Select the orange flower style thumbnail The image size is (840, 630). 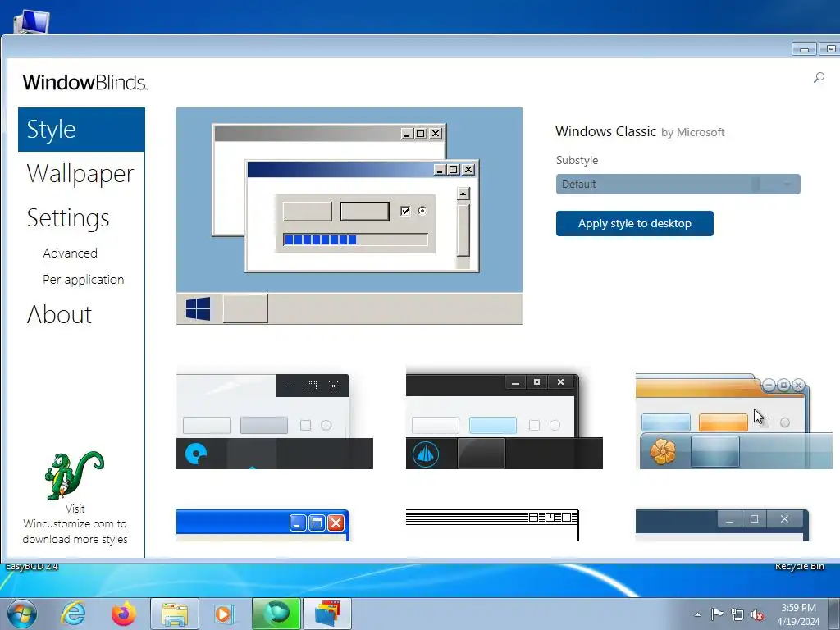(734, 421)
